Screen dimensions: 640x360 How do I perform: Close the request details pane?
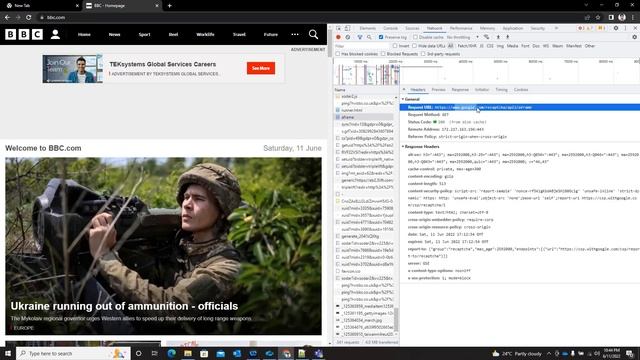(404, 89)
